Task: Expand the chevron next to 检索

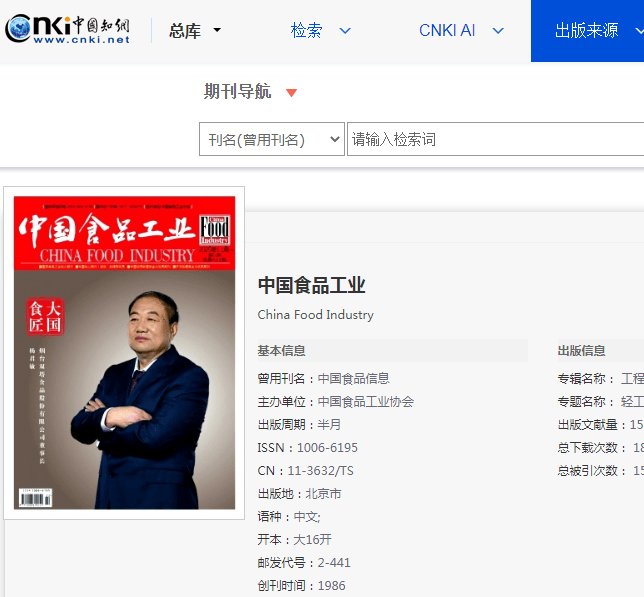Action: (x=345, y=31)
